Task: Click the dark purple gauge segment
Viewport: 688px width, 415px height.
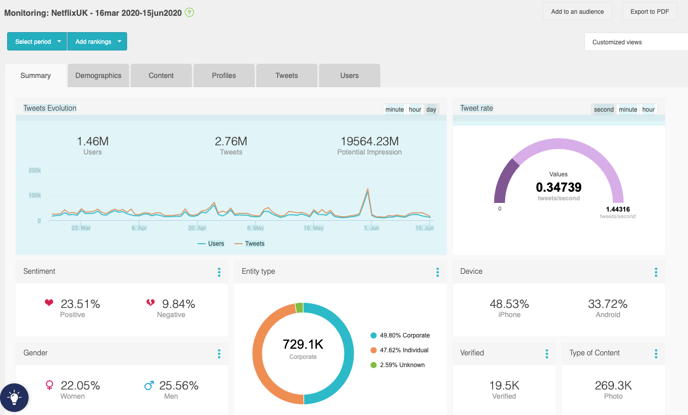Action: (503, 182)
